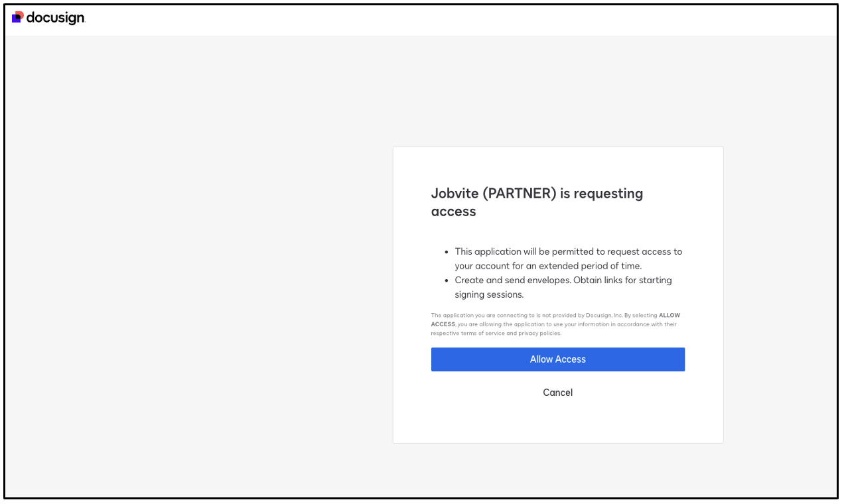Click Allow Access to grant Jobvite permission
844x504 pixels.
(557, 359)
